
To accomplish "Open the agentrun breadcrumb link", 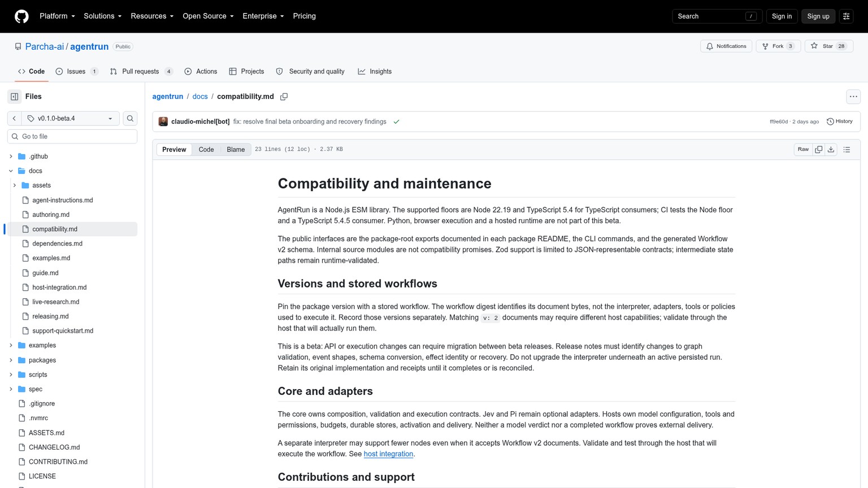I will tap(168, 97).
